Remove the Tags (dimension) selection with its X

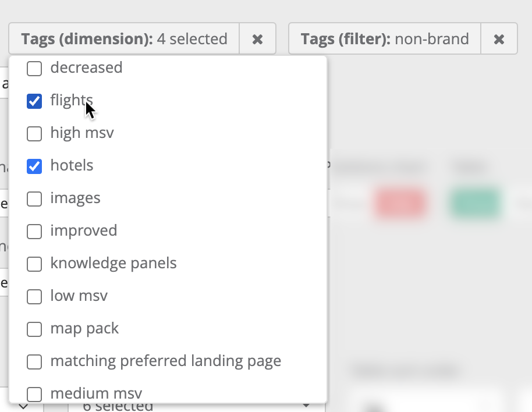pos(257,39)
